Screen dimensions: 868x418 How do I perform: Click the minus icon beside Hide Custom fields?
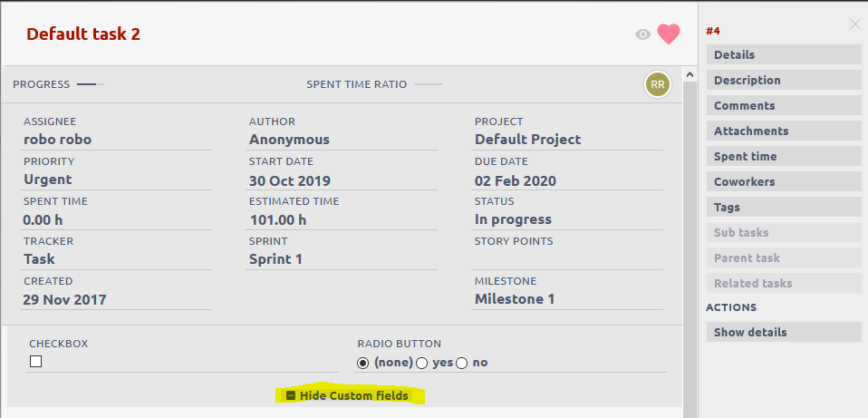coord(291,396)
